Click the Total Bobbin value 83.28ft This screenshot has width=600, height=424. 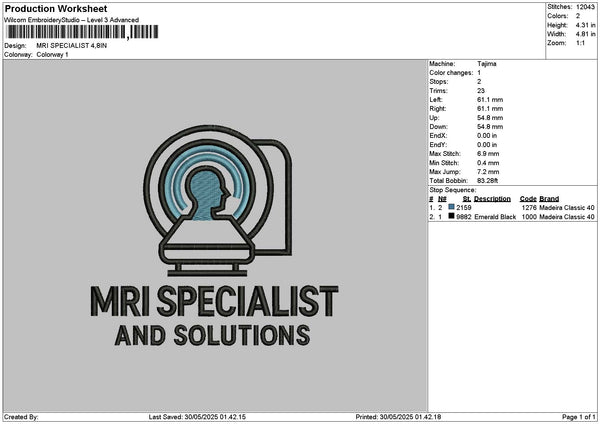coord(488,181)
